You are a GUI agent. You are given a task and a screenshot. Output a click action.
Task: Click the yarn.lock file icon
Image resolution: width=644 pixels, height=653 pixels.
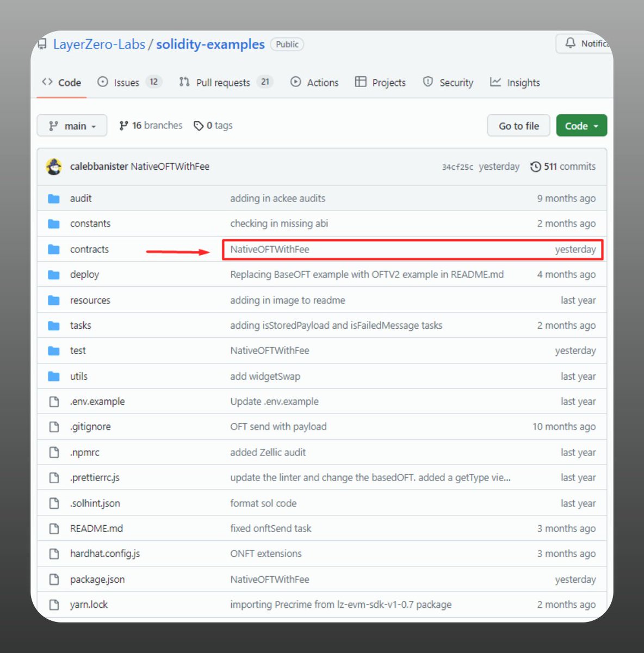pyautogui.click(x=54, y=605)
